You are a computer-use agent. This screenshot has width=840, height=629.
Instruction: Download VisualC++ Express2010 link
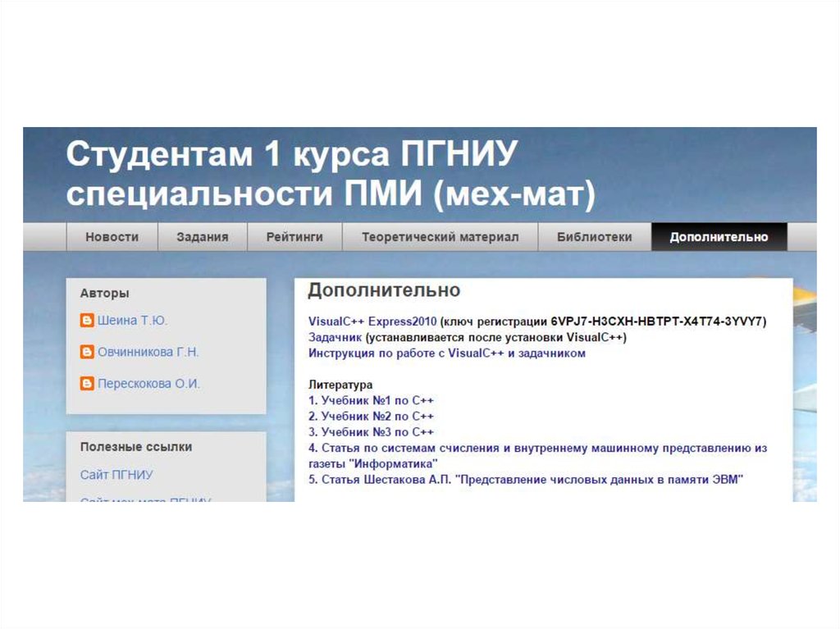click(x=372, y=321)
